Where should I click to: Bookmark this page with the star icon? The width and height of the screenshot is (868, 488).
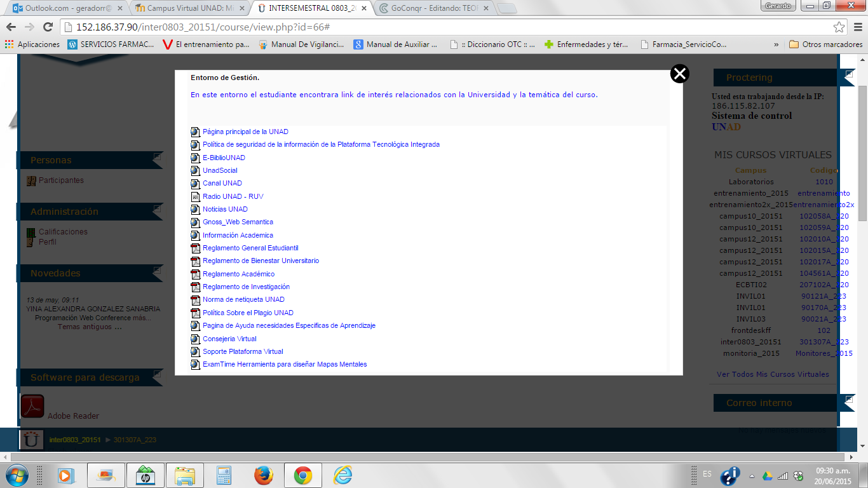839,27
